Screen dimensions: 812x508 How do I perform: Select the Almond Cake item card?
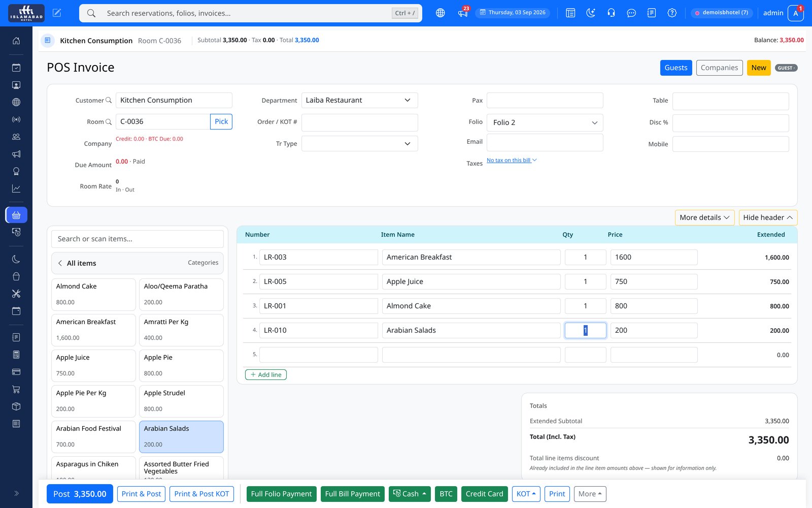tap(93, 294)
